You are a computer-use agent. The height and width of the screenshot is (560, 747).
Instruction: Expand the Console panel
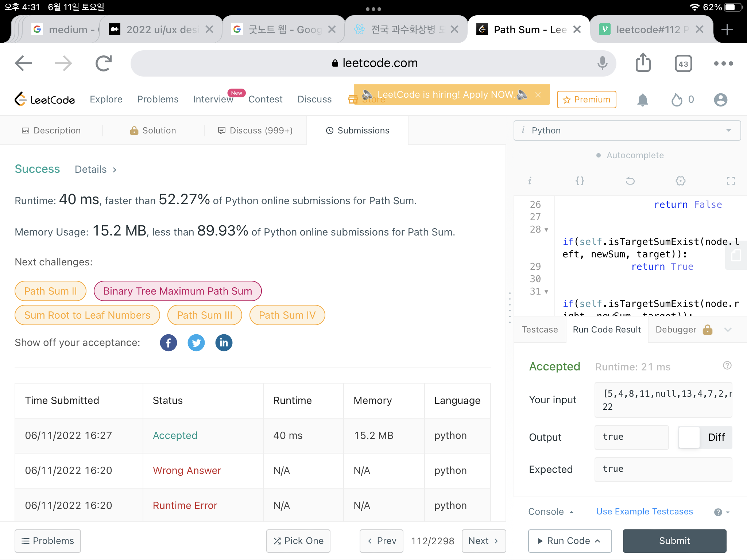[x=551, y=512]
